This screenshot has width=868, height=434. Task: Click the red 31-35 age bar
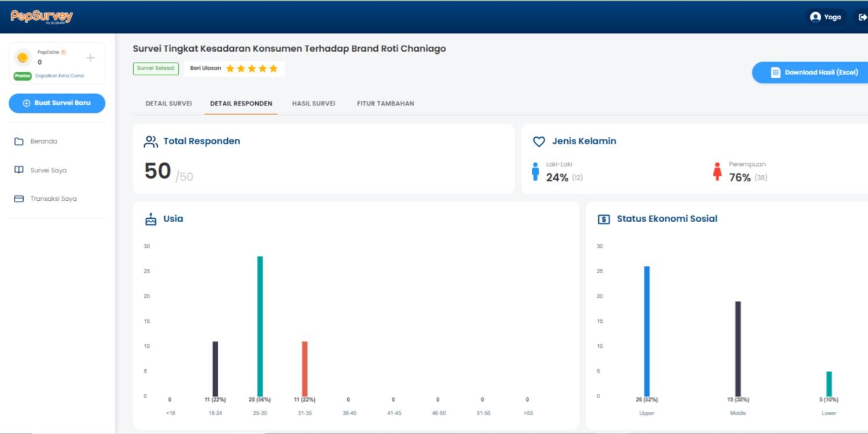tap(305, 369)
